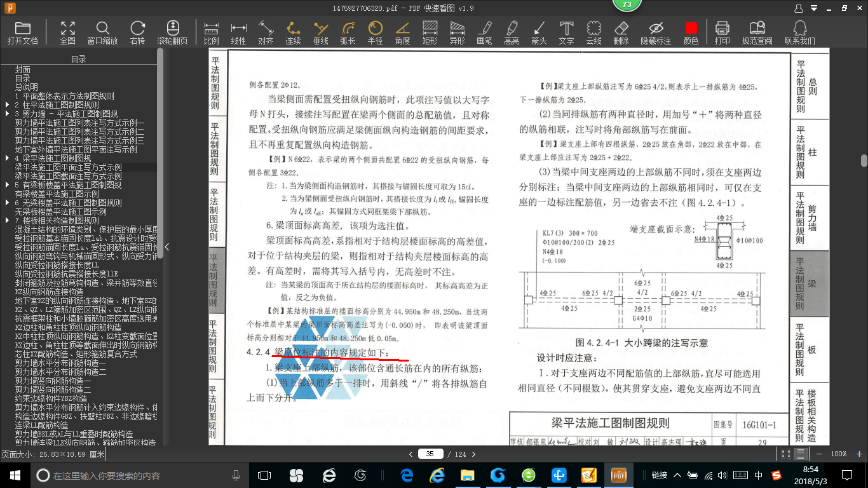Image resolution: width=868 pixels, height=488 pixels.
Task: Choose the 矩形 rectangle area tool
Action: tap(430, 32)
